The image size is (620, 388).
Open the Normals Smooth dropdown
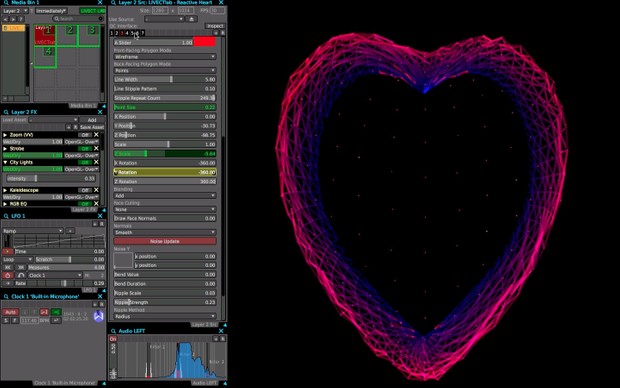point(164,232)
